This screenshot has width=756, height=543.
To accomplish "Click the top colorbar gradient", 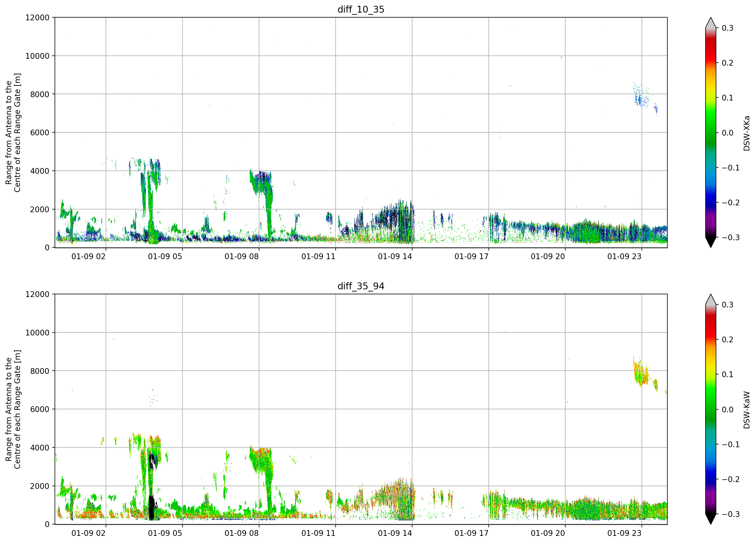I will [x=711, y=132].
